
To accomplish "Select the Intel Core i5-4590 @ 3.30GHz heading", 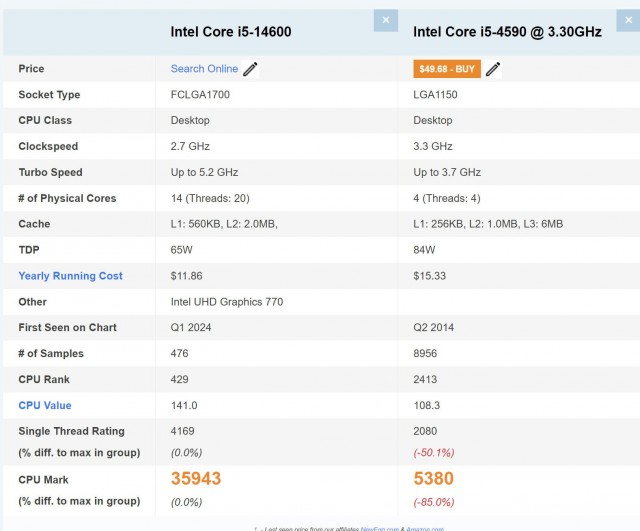I will (507, 32).
